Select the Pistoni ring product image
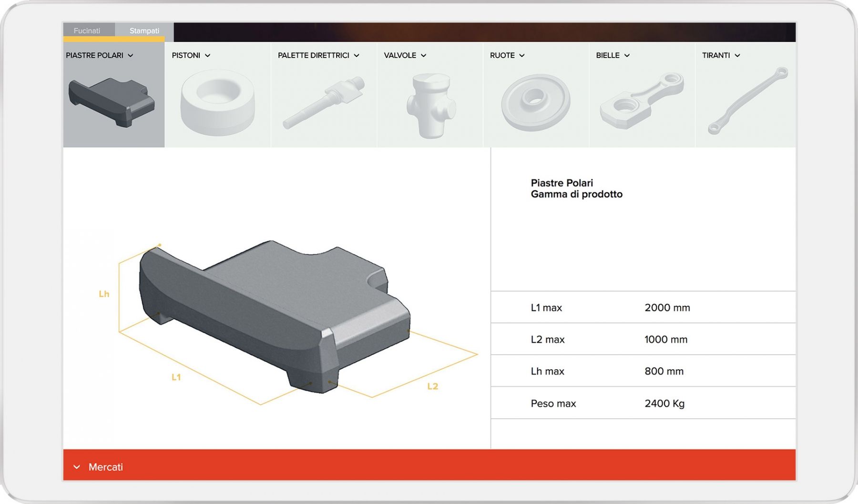858x504 pixels. pyautogui.click(x=217, y=102)
